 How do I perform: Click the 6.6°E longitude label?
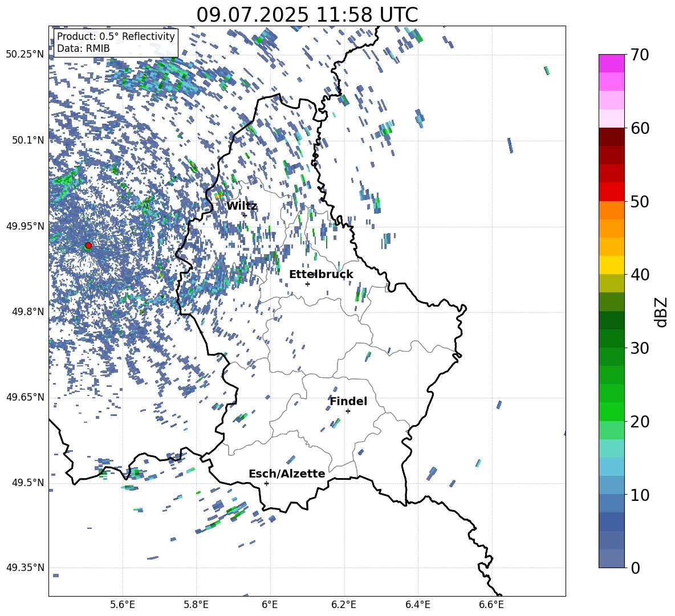tap(491, 605)
